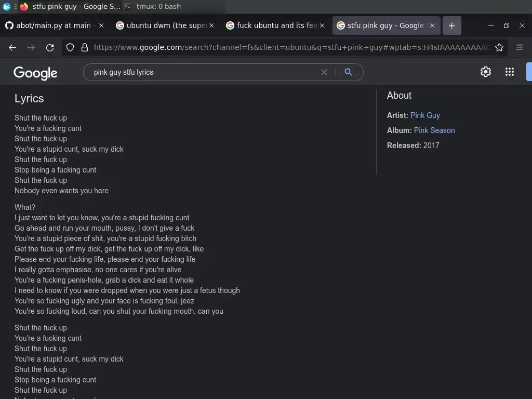The height and width of the screenshot is (399, 532).
Task: Click the About heading
Action: point(399,96)
